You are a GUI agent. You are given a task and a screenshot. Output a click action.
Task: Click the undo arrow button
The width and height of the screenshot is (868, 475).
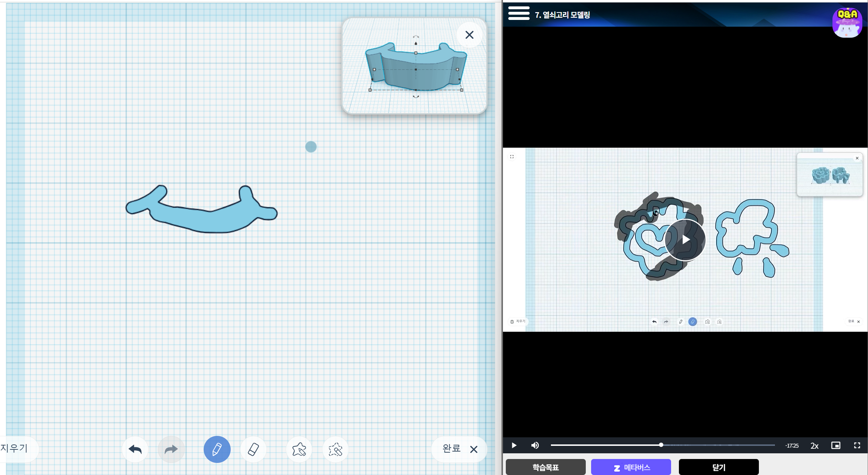point(135,449)
